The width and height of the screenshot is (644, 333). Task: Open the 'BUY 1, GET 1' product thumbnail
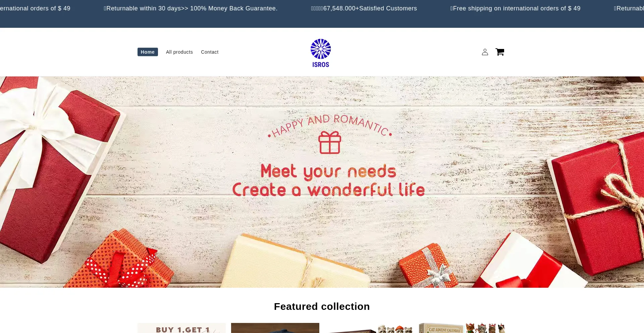(x=181, y=328)
